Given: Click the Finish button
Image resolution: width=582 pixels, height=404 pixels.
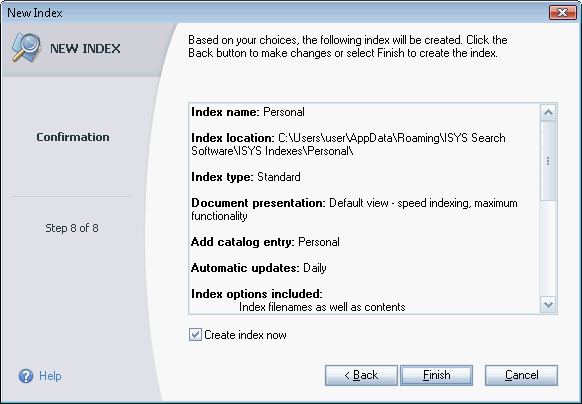Looking at the screenshot, I should [x=436, y=375].
